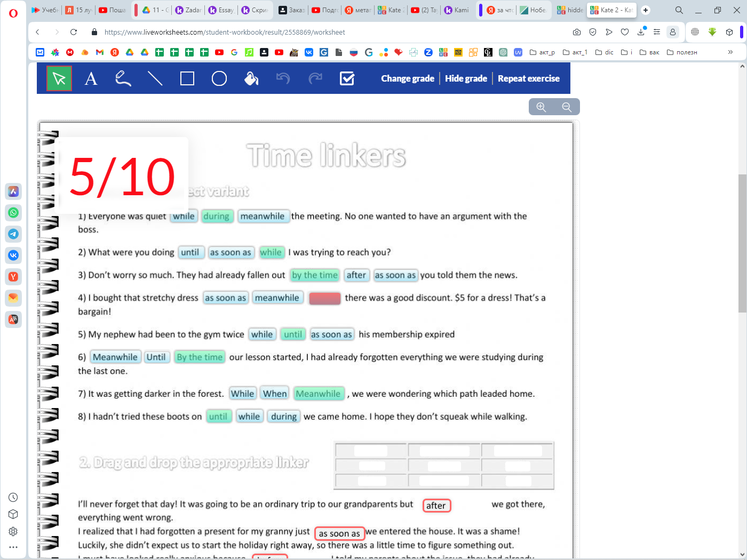This screenshot has height=560, width=747.
Task: Select the rectangle shape tool
Action: 187,79
